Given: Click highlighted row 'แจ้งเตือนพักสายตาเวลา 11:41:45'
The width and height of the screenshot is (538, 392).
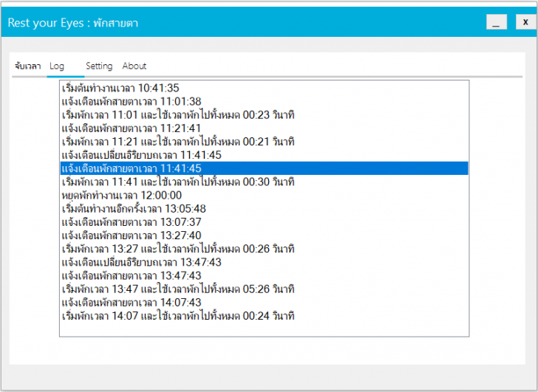Looking at the screenshot, I should tap(265, 168).
